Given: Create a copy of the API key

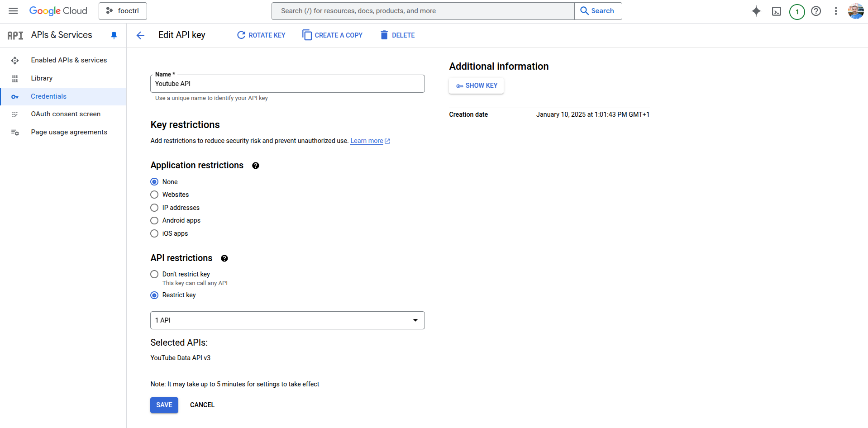Looking at the screenshot, I should tap(332, 35).
